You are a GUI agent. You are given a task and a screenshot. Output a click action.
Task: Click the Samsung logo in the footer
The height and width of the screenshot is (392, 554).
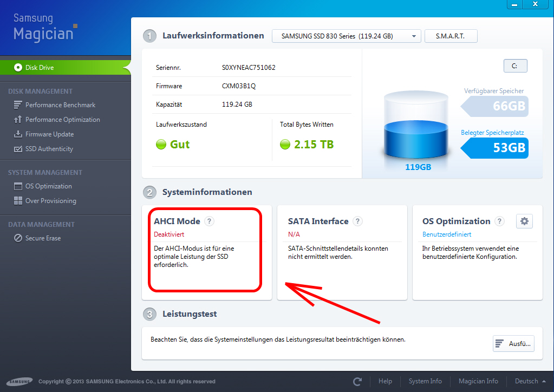19,381
